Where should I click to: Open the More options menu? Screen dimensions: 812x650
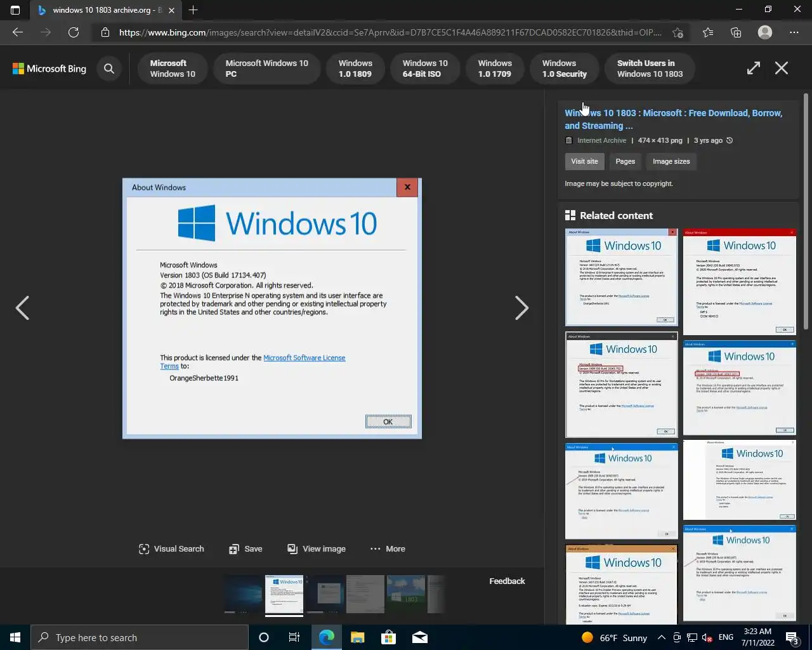click(x=388, y=549)
